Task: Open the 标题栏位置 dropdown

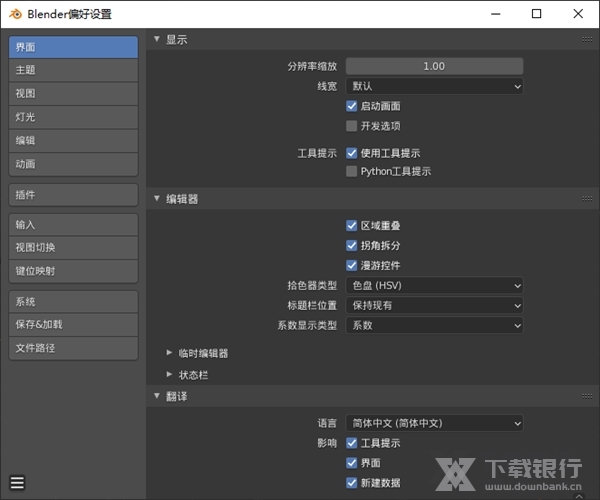Action: 434,305
